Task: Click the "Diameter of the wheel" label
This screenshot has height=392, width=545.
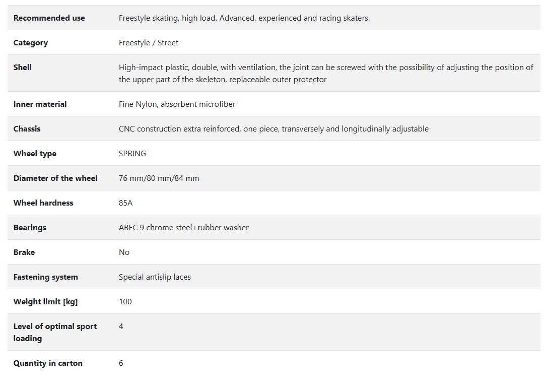Action: 55,178
